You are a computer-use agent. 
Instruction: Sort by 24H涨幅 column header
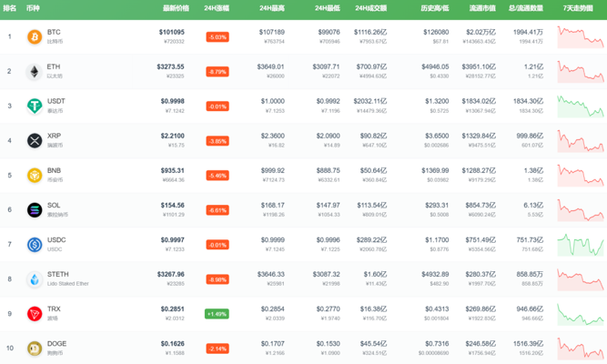pos(218,7)
